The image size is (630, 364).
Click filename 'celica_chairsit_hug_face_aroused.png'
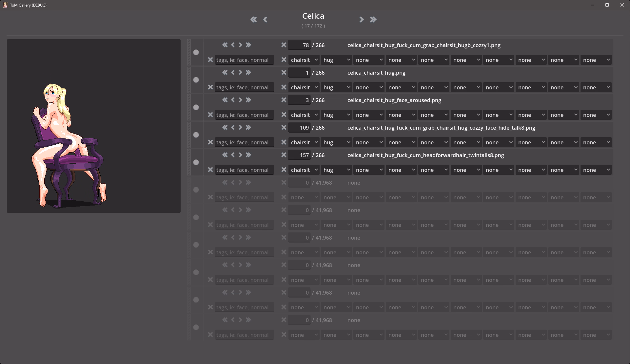click(x=394, y=100)
